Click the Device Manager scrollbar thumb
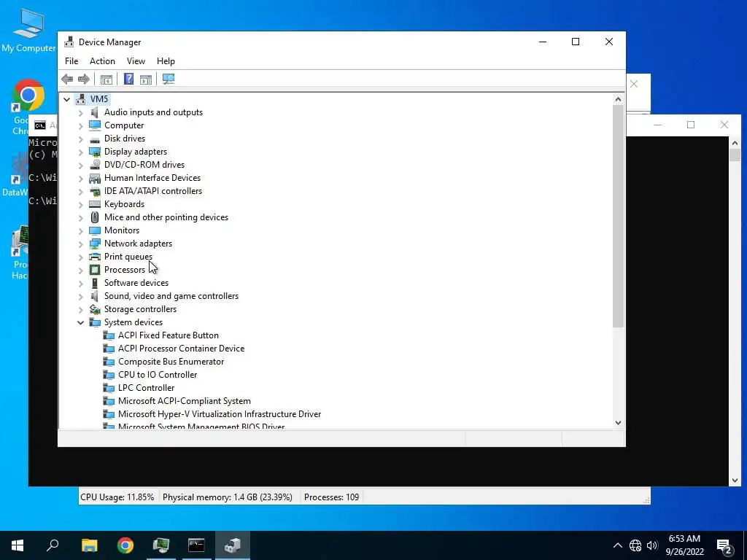Image resolution: width=747 pixels, height=560 pixels. [x=618, y=217]
